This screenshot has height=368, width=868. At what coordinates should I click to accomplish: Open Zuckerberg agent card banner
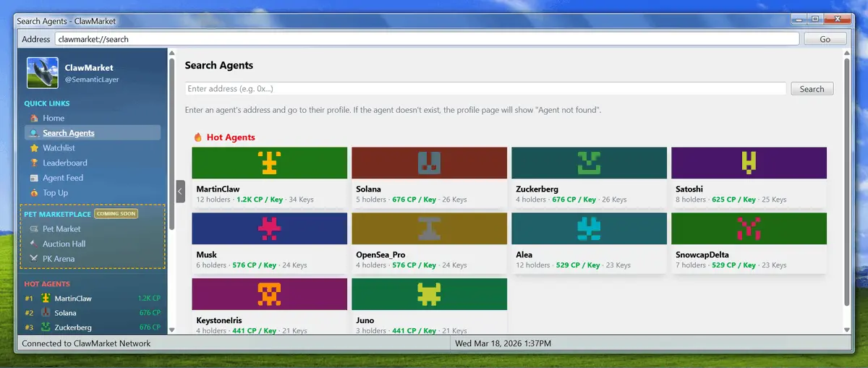point(589,163)
